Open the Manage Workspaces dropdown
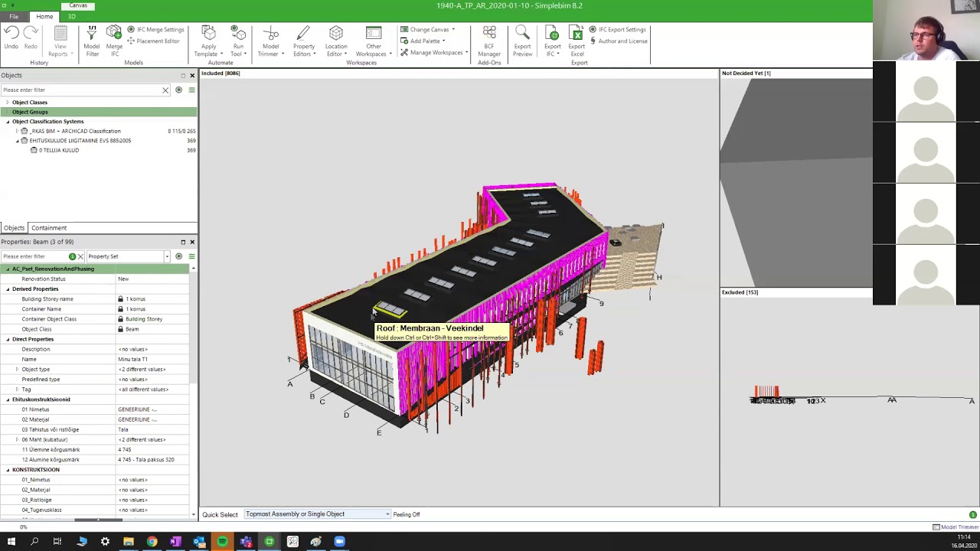The image size is (980, 551). 433,53
